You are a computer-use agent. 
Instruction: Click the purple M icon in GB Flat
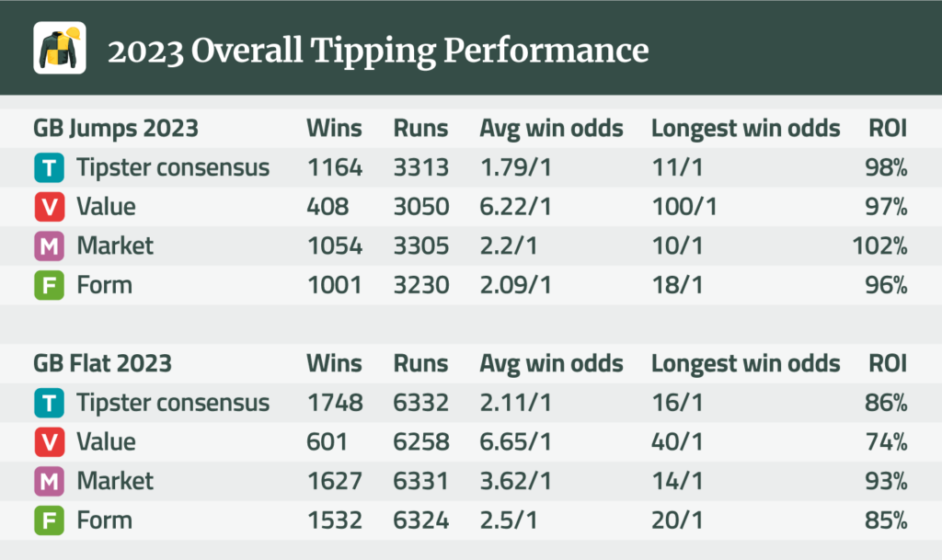(50, 481)
